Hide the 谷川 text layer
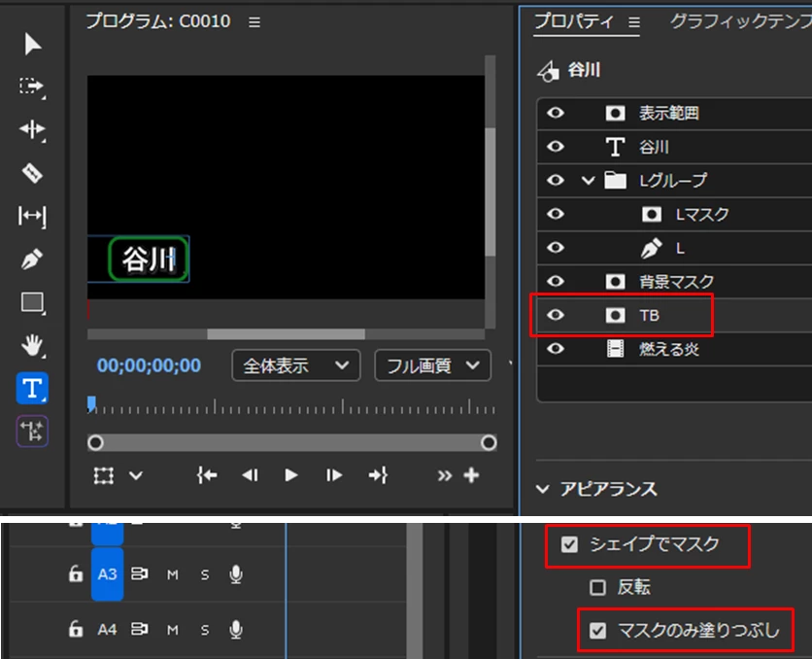Screen dimensions: 812x659 tap(556, 147)
